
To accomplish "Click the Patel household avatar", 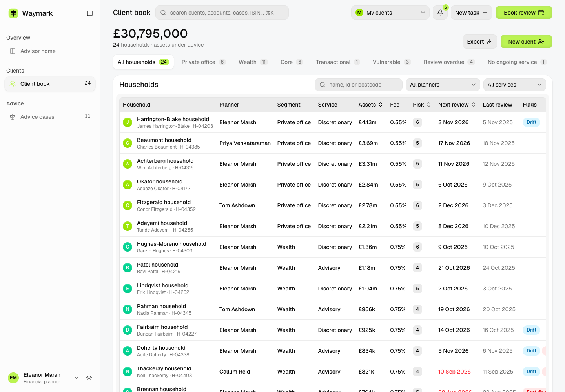I will 128,268.
